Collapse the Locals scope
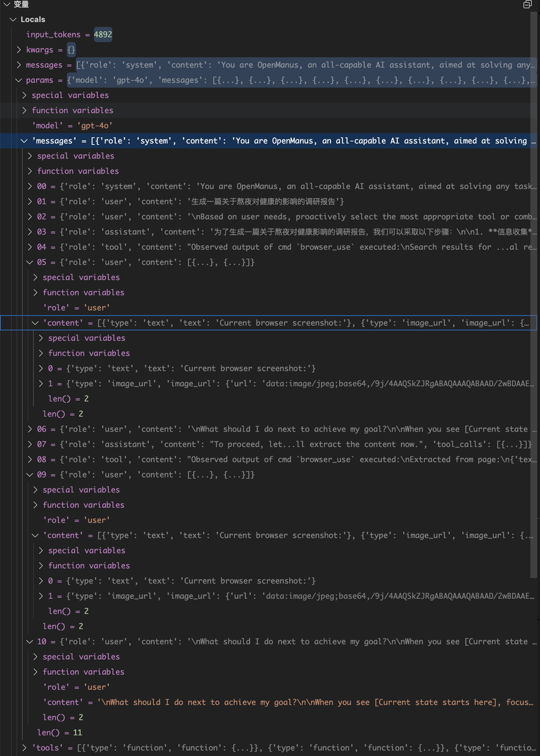The height and width of the screenshot is (756, 540). click(13, 19)
